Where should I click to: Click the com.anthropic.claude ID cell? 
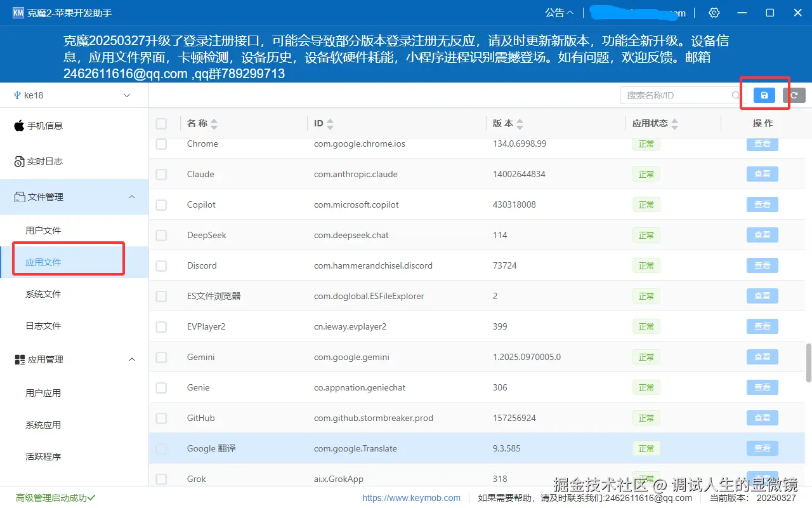point(355,174)
